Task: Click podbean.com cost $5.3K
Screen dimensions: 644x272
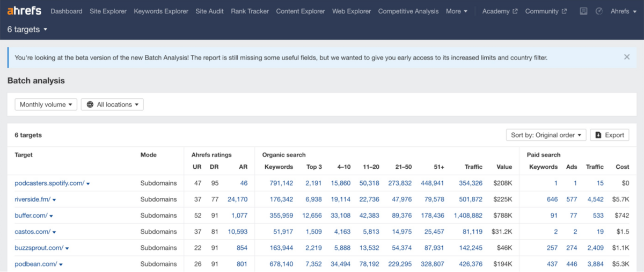Action: [x=620, y=264]
